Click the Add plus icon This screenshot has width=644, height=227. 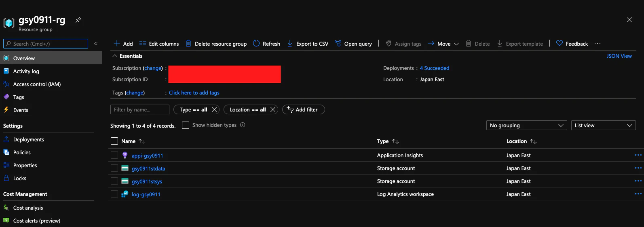click(117, 43)
